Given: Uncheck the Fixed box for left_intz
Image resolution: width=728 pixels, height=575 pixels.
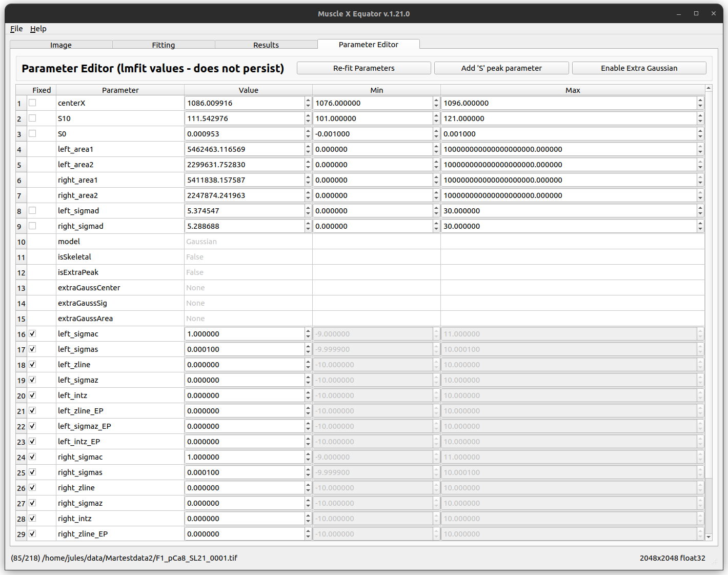Looking at the screenshot, I should (32, 395).
